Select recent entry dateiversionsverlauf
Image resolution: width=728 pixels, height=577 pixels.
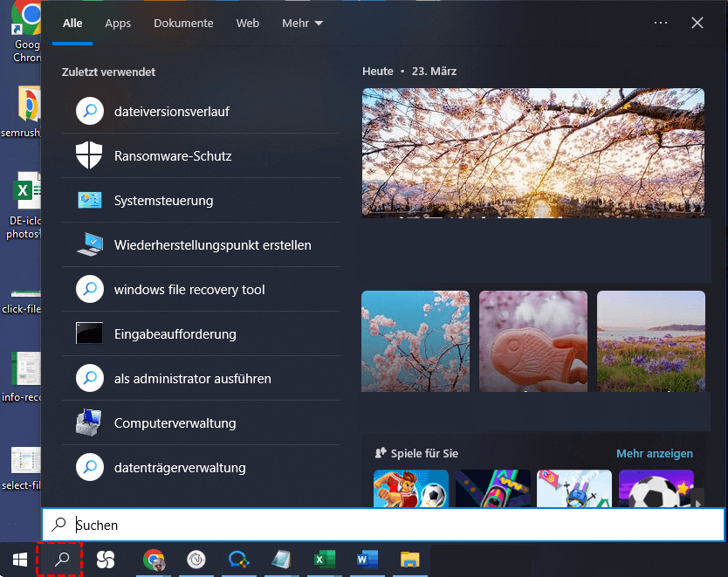click(x=172, y=112)
